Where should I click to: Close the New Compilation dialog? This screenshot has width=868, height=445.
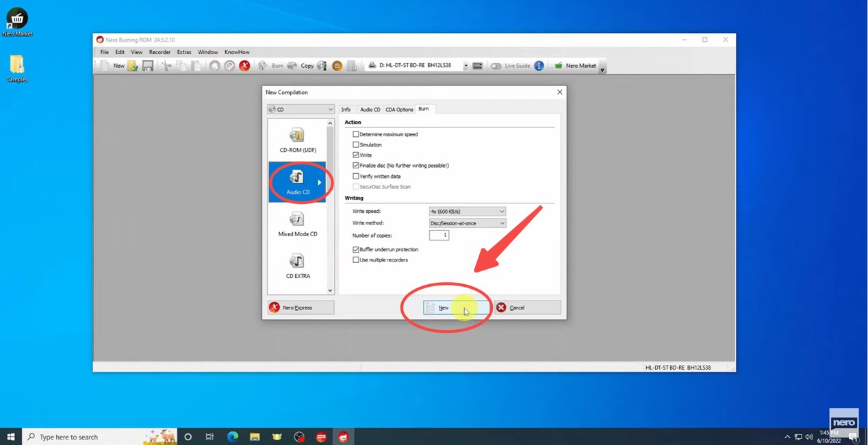(560, 92)
